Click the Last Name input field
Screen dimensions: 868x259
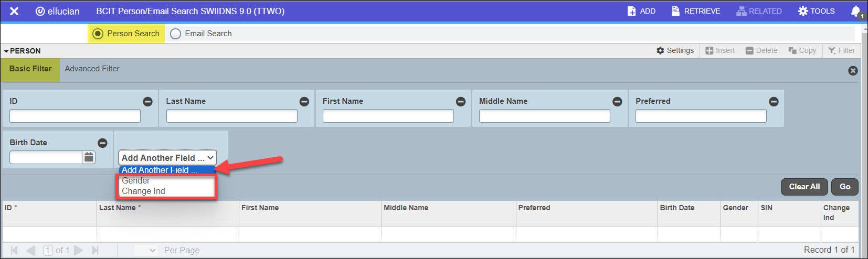pos(231,116)
